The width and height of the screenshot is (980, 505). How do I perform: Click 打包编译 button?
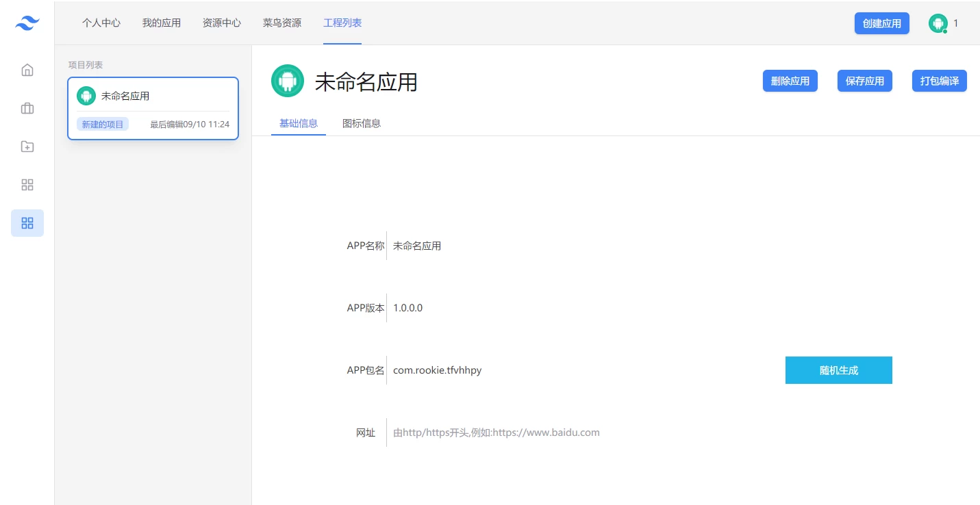point(940,81)
